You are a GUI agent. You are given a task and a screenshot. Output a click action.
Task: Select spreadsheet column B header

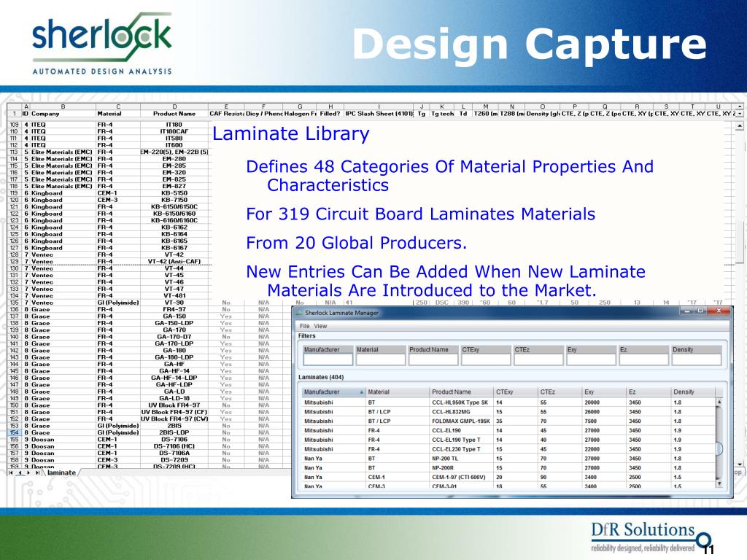pyautogui.click(x=63, y=106)
